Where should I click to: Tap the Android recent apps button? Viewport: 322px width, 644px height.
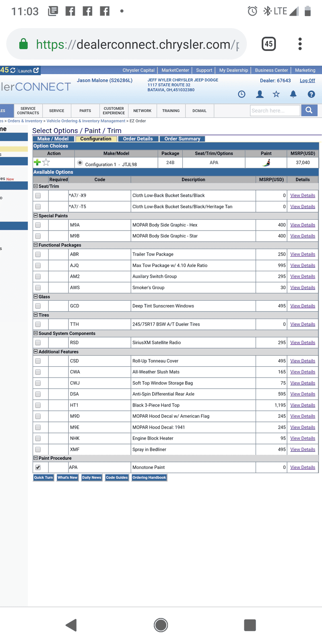click(x=250, y=625)
